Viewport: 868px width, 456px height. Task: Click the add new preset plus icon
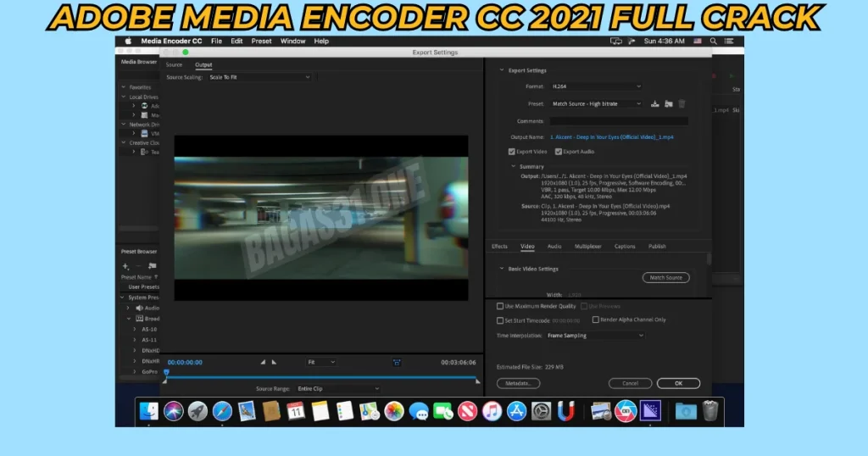point(125,266)
